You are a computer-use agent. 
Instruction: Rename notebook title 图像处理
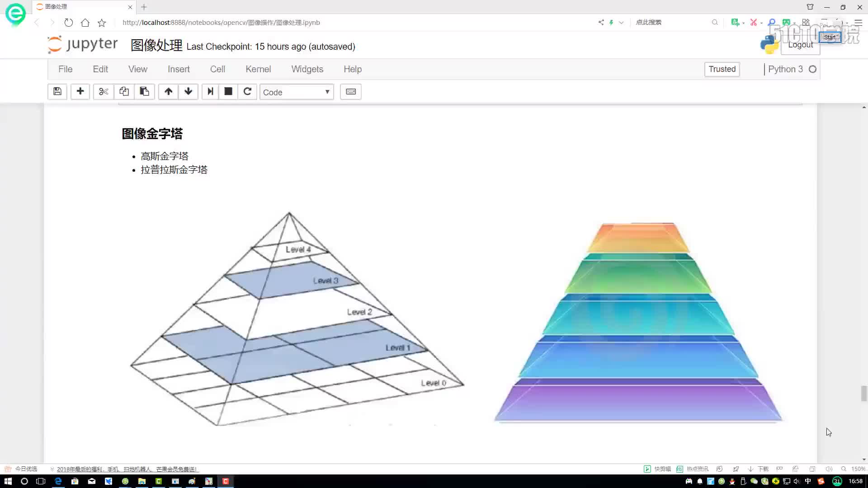pyautogui.click(x=156, y=45)
